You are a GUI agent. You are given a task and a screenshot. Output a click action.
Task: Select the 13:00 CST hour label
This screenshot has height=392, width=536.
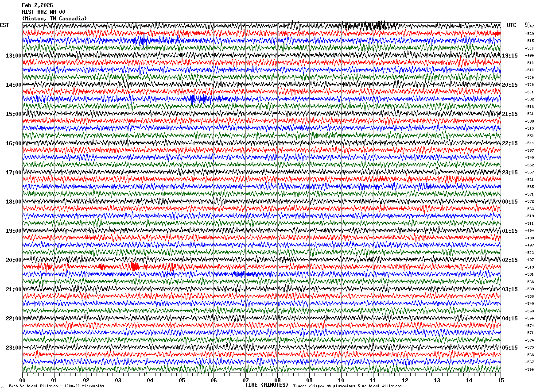coord(14,56)
